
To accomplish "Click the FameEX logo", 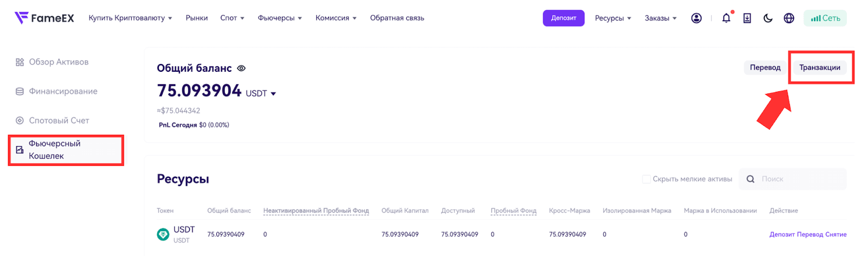I will [x=44, y=18].
